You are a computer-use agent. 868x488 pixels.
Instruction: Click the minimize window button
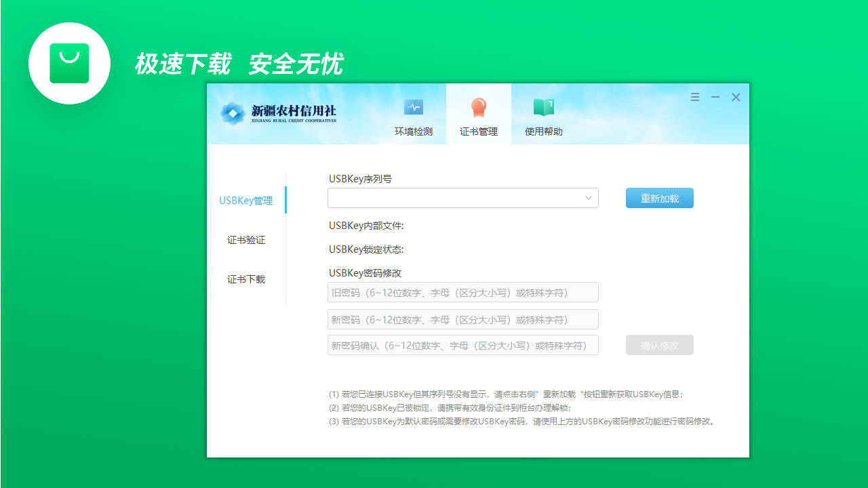click(715, 97)
